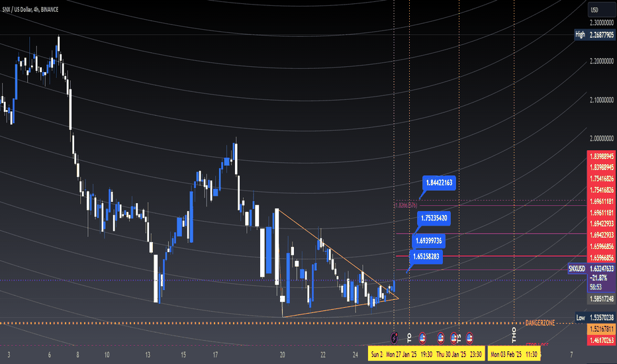Select the DANGERZONE line label
This screenshot has height=364, width=617.
(x=540, y=323)
